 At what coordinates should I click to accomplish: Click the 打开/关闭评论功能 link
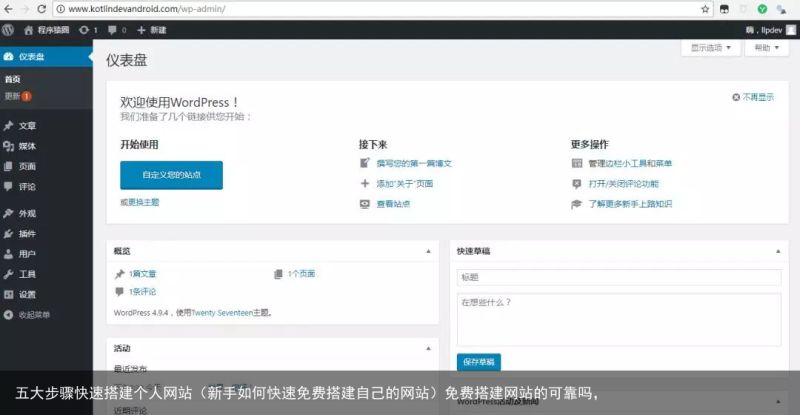(x=623, y=184)
